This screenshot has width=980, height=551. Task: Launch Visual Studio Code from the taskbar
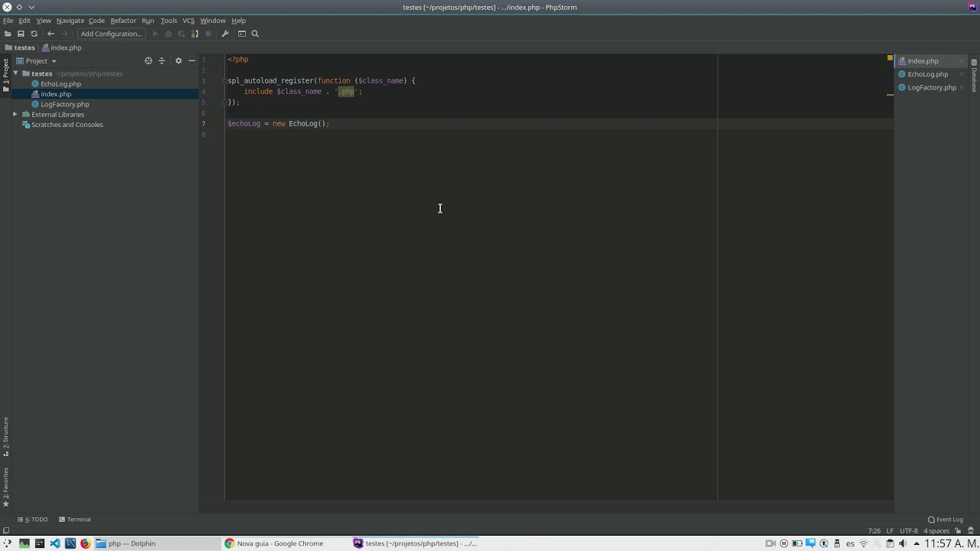pyautogui.click(x=55, y=543)
